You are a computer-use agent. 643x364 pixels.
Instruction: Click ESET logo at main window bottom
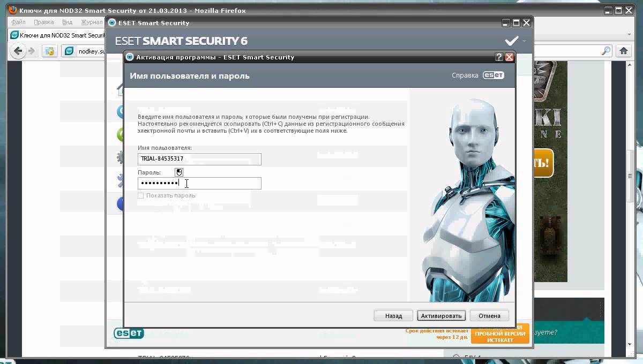click(x=129, y=333)
